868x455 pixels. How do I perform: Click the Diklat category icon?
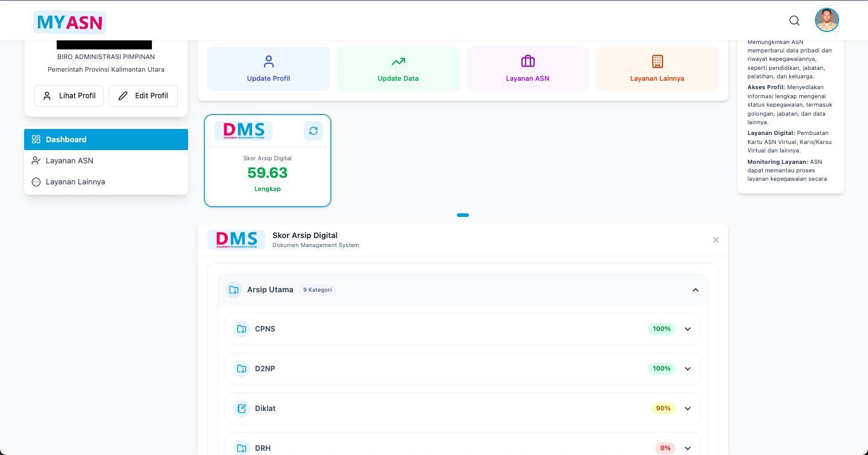tap(241, 409)
